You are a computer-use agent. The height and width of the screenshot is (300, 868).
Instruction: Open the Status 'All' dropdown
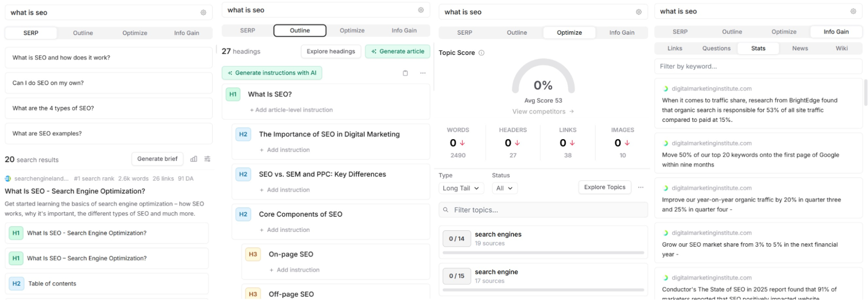pos(505,188)
